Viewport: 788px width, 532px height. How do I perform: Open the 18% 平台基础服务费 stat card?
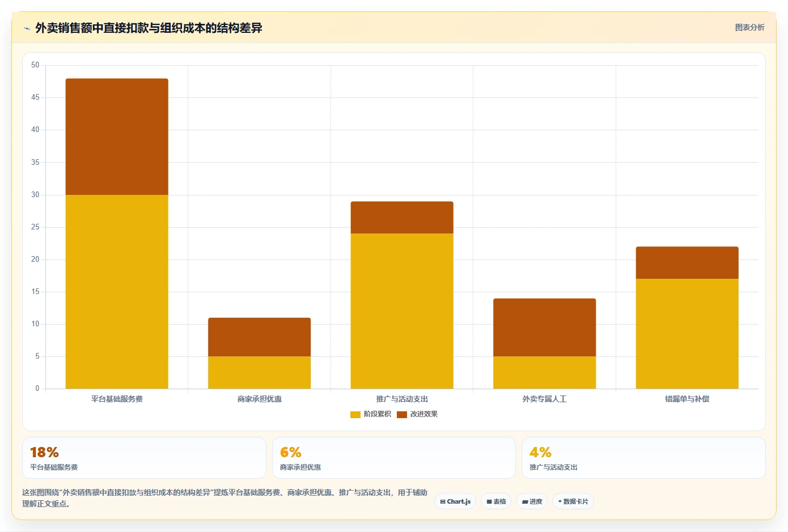(144, 458)
